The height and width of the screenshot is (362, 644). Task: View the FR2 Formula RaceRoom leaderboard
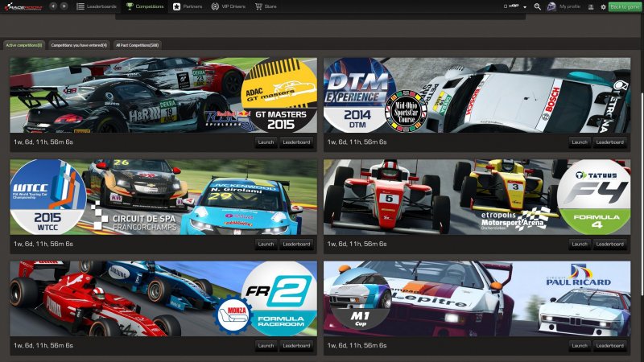coord(296,346)
